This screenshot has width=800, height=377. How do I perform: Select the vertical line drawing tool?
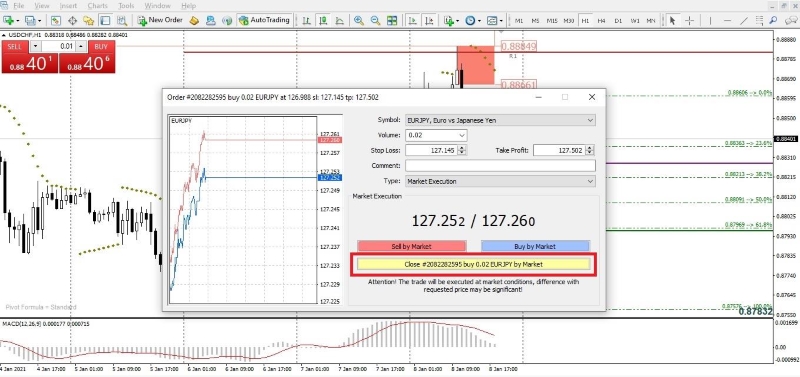[x=710, y=20]
